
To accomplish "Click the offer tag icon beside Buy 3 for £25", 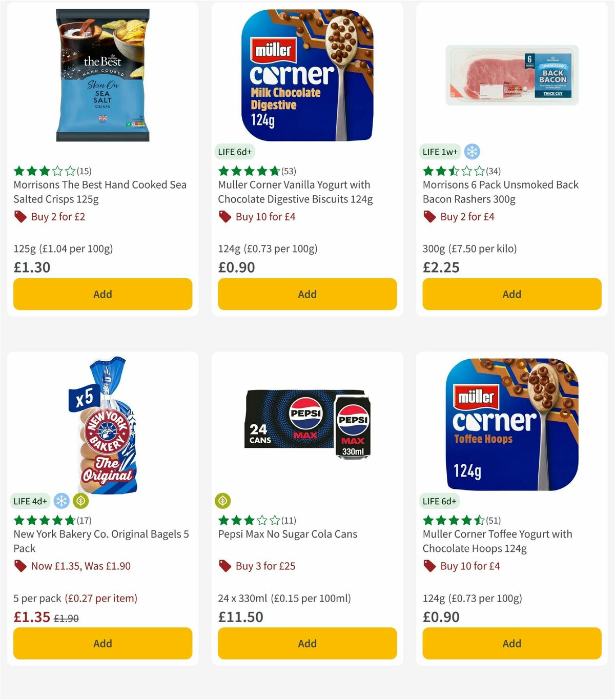I will click(225, 566).
